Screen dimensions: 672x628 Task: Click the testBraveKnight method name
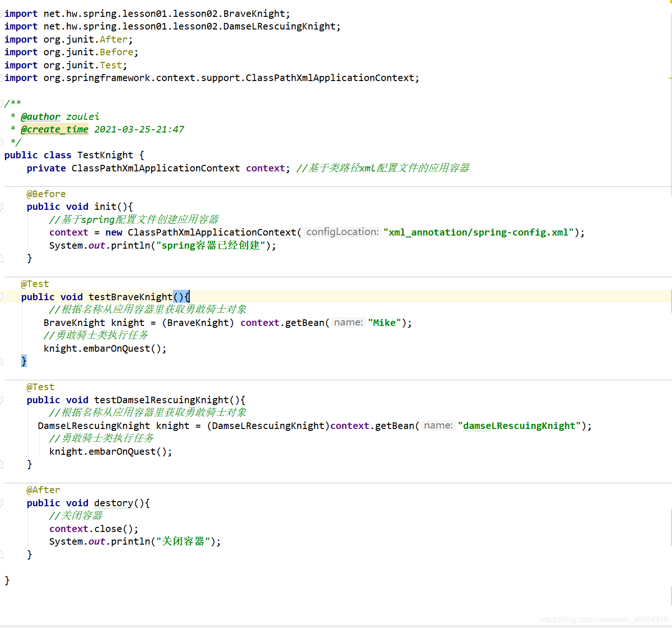pyautogui.click(x=130, y=297)
